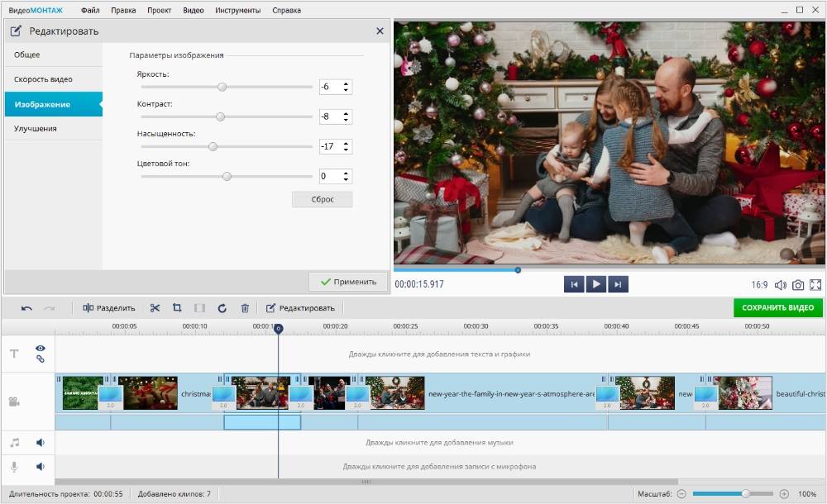Increase Яркость value with up arrow
The height and width of the screenshot is (504, 827).
click(346, 83)
